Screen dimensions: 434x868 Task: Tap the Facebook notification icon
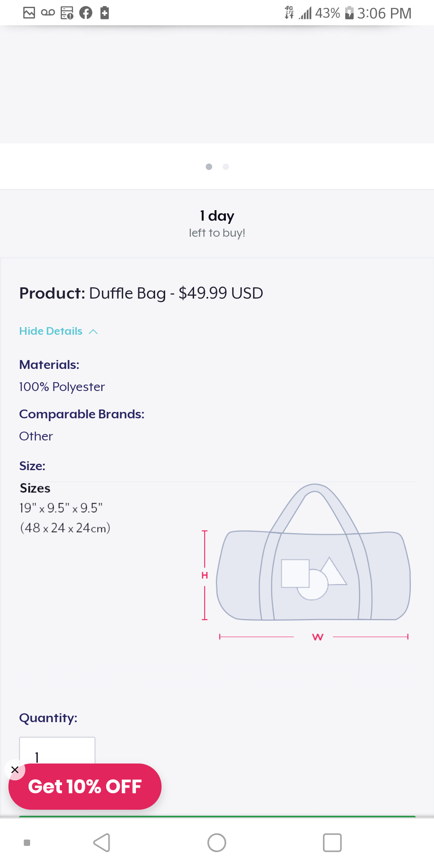pos(86,13)
